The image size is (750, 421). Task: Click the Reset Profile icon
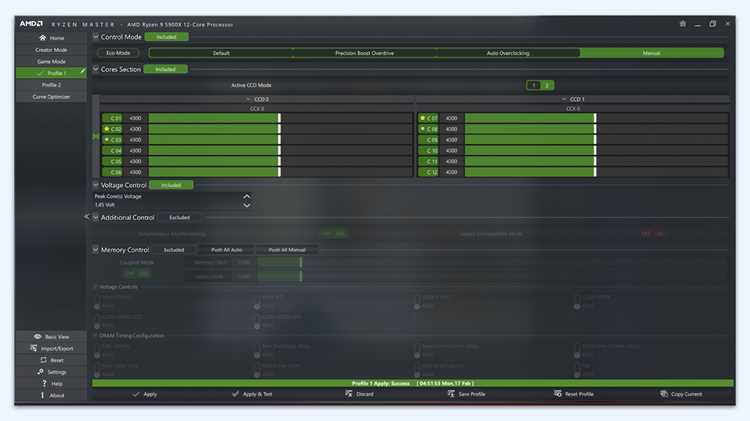point(558,394)
